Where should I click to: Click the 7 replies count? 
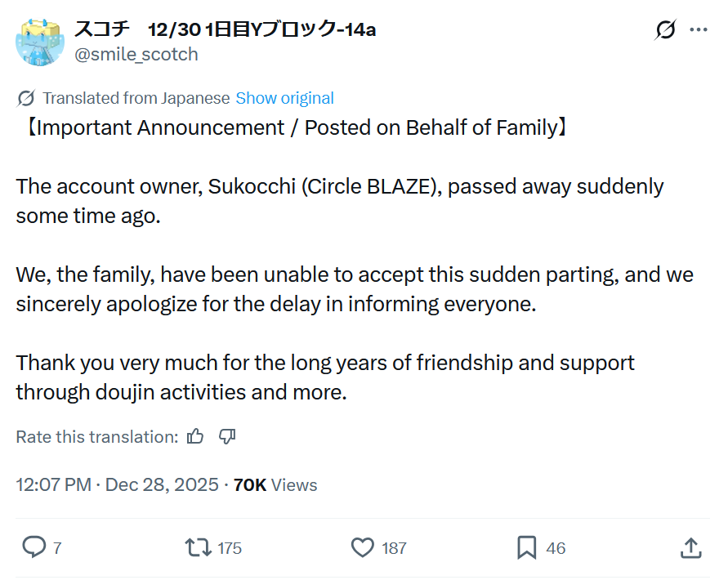(57, 548)
